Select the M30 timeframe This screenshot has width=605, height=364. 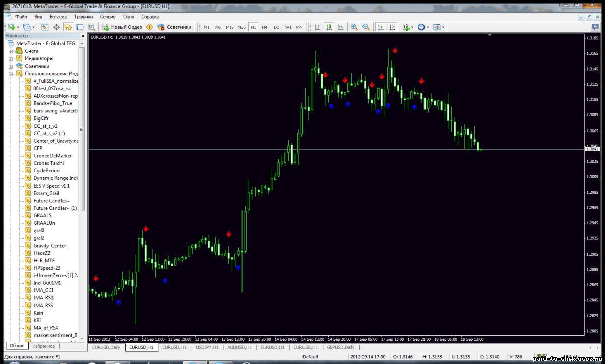[x=241, y=27]
